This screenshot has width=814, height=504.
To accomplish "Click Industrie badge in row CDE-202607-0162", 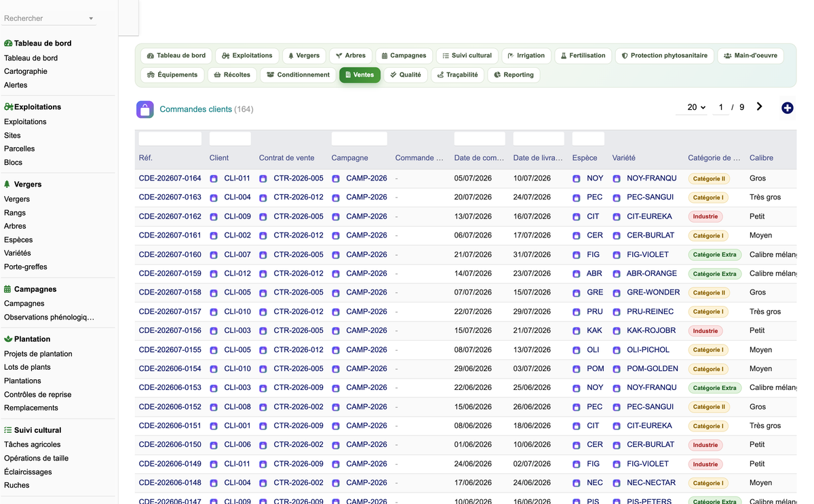I will [x=705, y=217].
